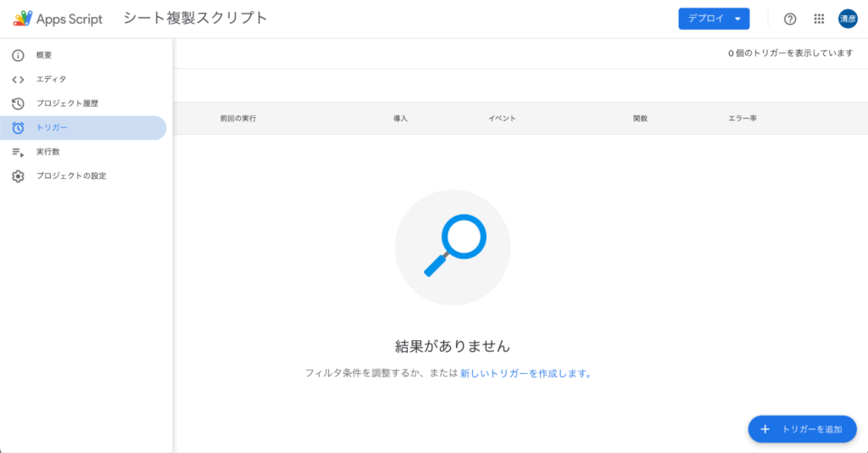Viewport: 868px width, 453px height.
Task: Select トリガー in the sidebar
Action: tap(83, 128)
